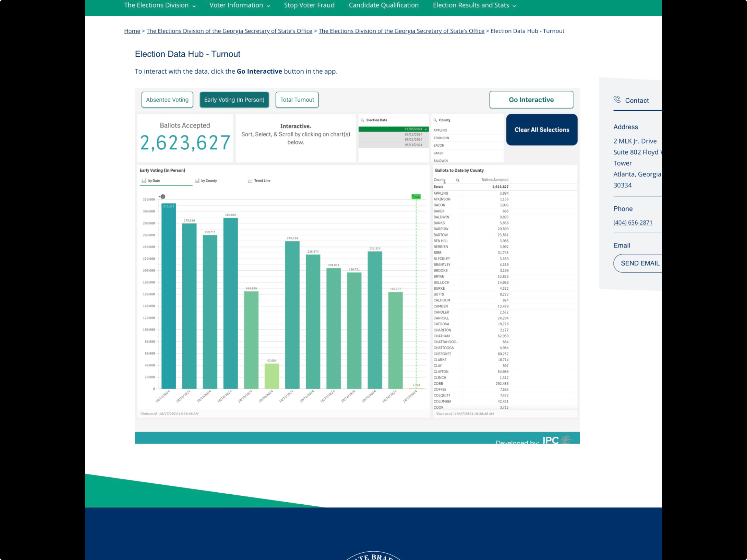Open Stop Voter Fraud menu item
The width and height of the screenshot is (747, 560).
(x=309, y=5)
